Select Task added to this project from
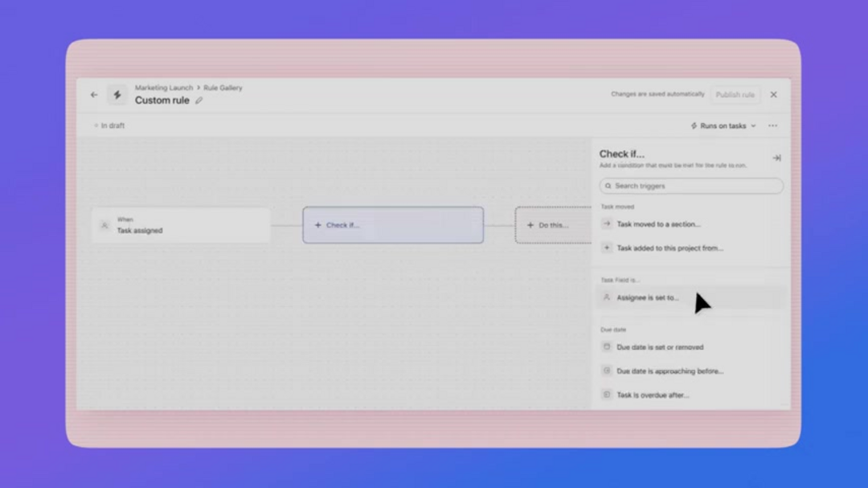This screenshot has width=868, height=488. coord(669,248)
